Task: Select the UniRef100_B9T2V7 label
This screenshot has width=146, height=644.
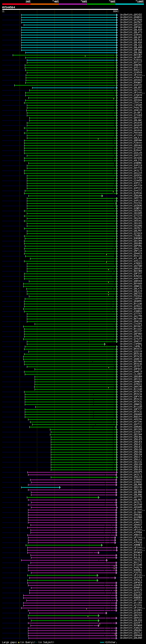Action: (x=131, y=63)
